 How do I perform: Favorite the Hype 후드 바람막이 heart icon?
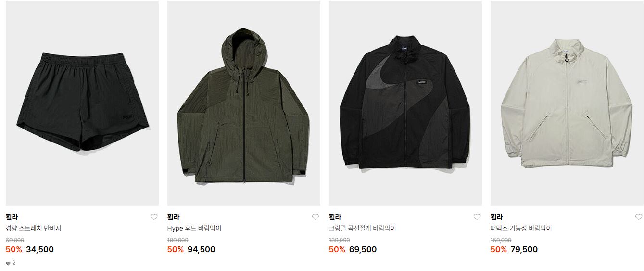(316, 217)
